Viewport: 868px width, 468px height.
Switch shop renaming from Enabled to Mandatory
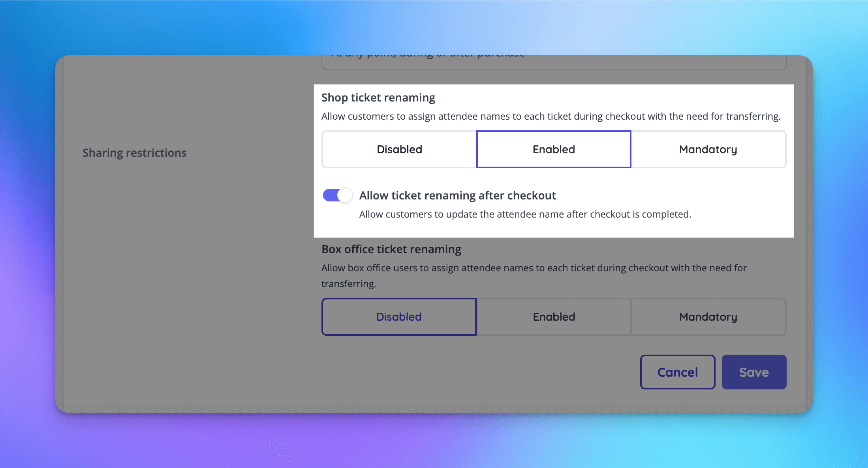pyautogui.click(x=708, y=149)
